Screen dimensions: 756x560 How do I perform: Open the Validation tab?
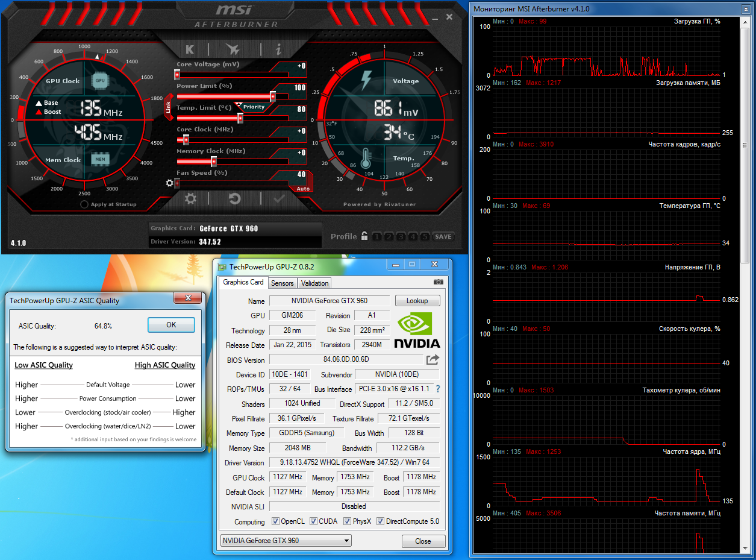314,283
